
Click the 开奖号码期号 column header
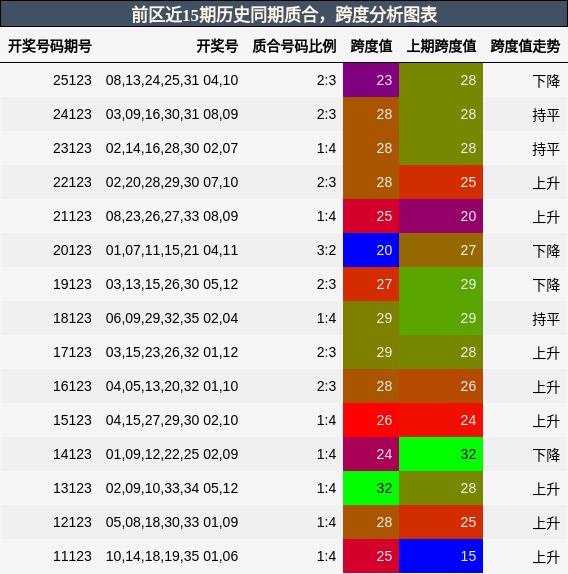[50, 46]
